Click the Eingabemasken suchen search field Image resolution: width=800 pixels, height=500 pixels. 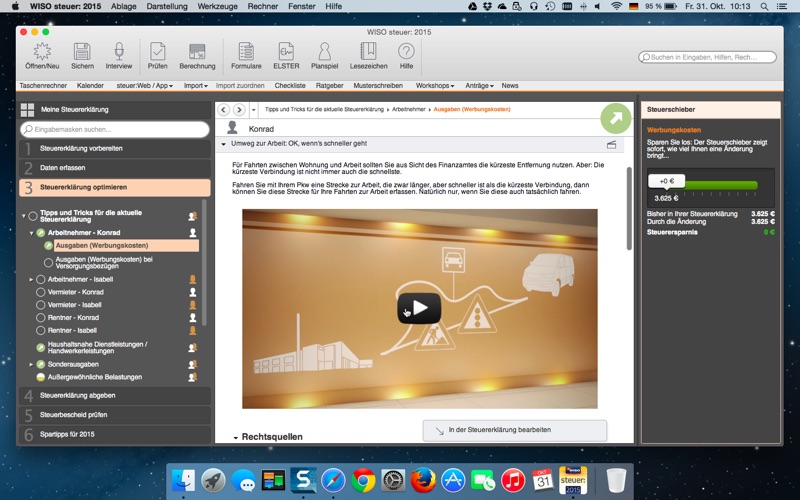(115, 130)
